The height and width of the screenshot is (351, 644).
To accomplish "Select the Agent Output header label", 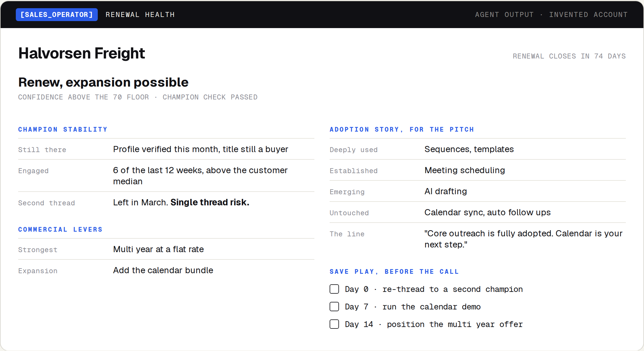I will (504, 15).
